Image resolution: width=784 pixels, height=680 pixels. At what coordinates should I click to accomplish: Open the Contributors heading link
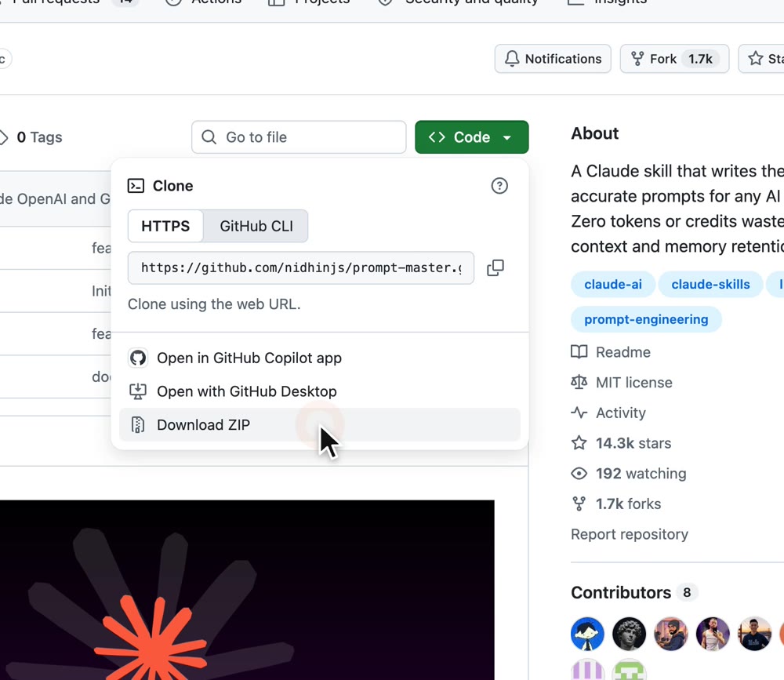coord(621,592)
